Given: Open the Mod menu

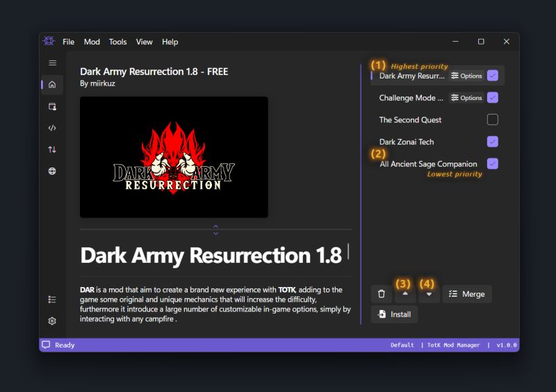Looking at the screenshot, I should 92,42.
